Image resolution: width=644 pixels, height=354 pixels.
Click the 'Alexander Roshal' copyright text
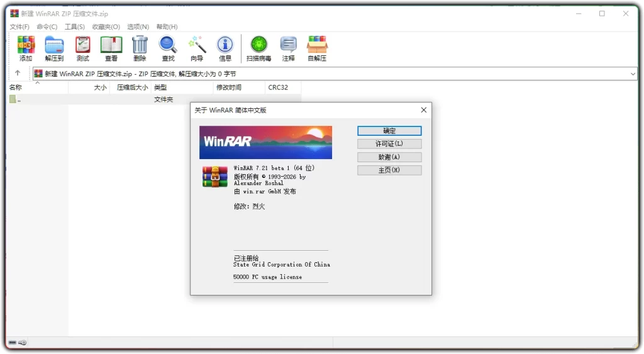point(258,183)
